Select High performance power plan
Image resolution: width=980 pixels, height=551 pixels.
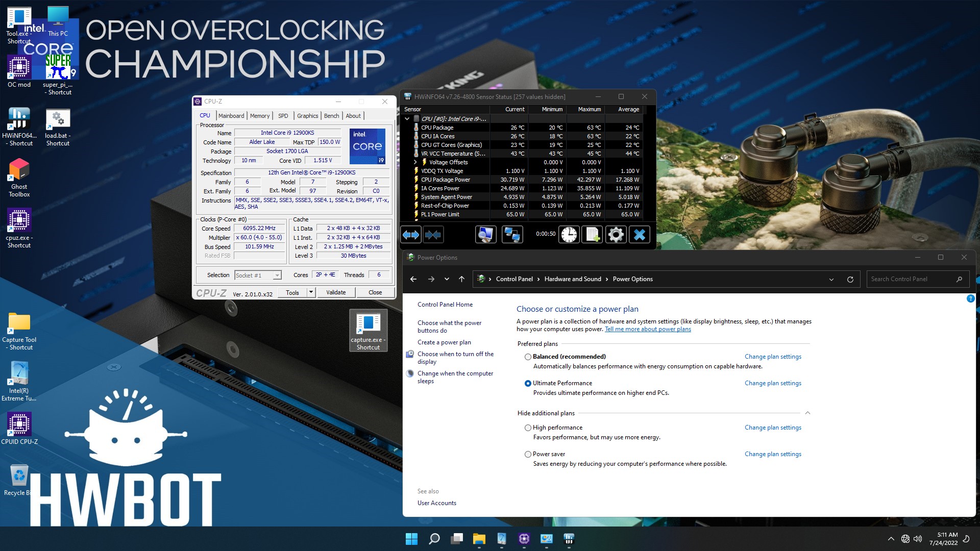tap(528, 428)
